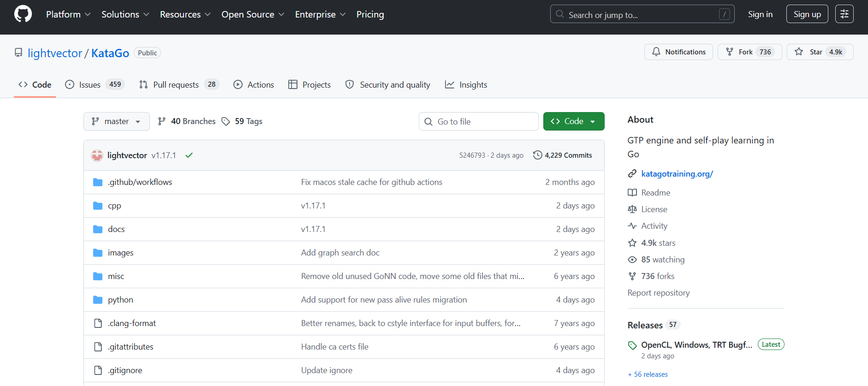Open the green Code dropdown button
The width and height of the screenshot is (868, 386).
[x=574, y=121]
